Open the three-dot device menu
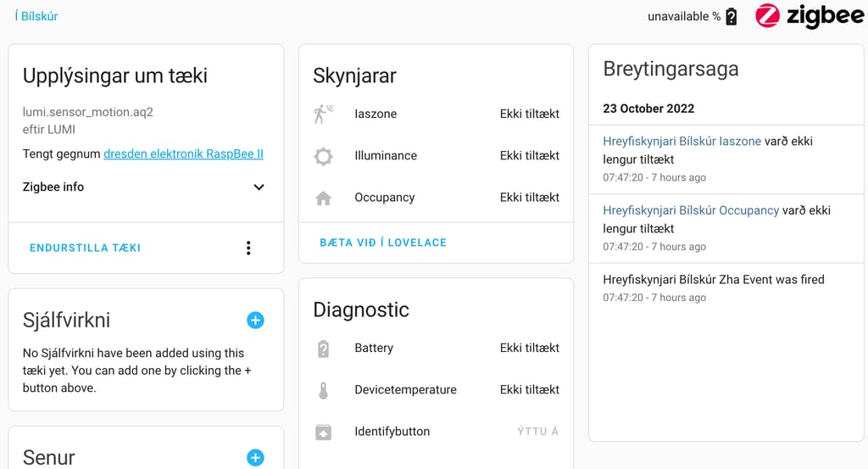The height and width of the screenshot is (469, 868). click(x=248, y=248)
